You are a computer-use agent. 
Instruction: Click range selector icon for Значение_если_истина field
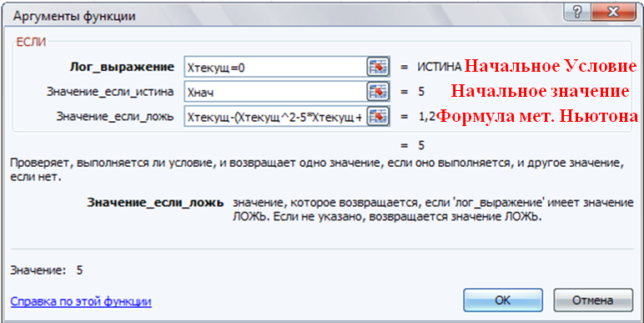(377, 92)
